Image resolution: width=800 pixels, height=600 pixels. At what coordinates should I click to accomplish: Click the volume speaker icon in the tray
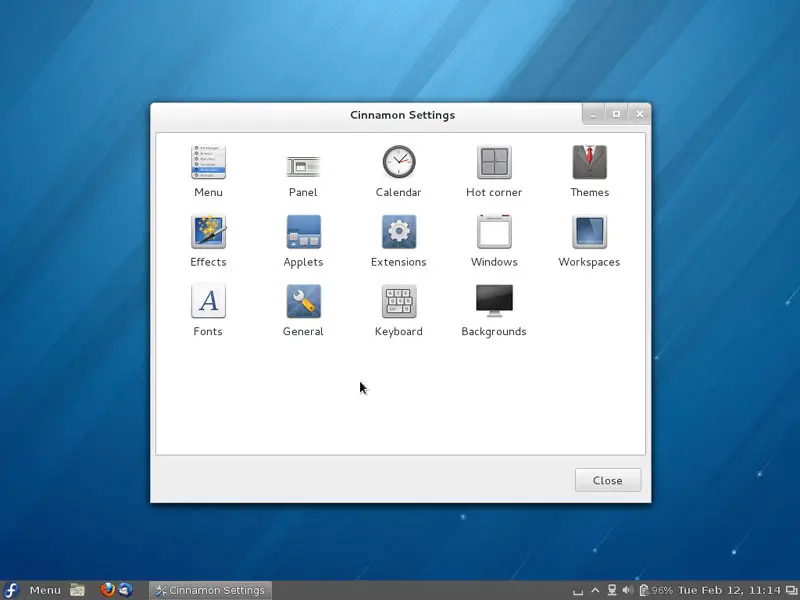point(628,590)
